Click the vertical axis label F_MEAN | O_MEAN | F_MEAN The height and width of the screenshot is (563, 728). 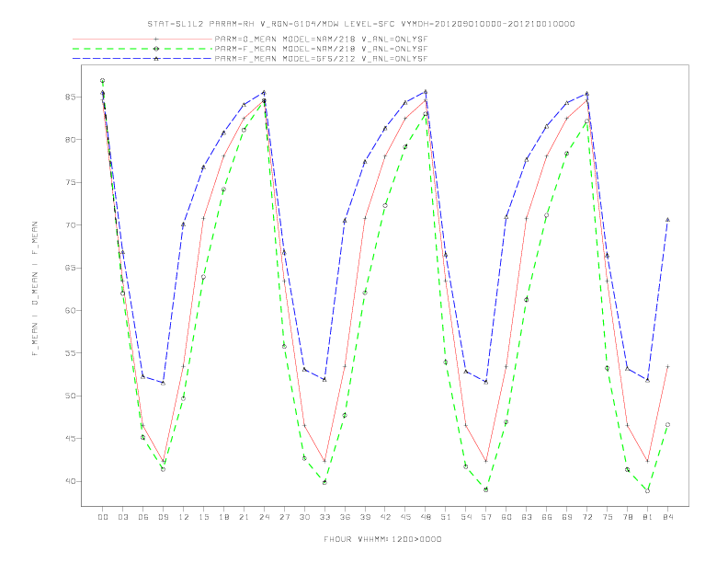click(x=35, y=289)
